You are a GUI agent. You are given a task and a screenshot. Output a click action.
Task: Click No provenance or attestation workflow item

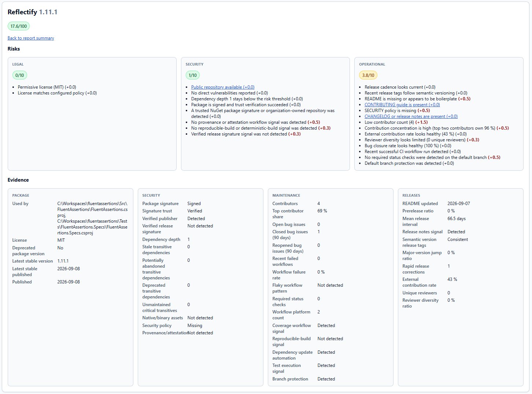click(256, 122)
